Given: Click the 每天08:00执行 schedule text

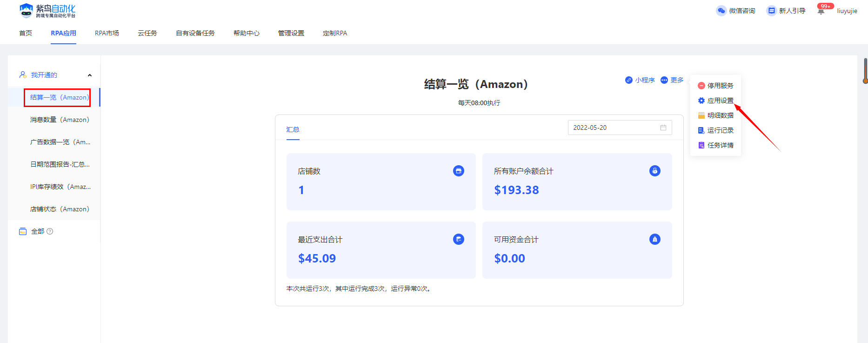Looking at the screenshot, I should tap(479, 103).
